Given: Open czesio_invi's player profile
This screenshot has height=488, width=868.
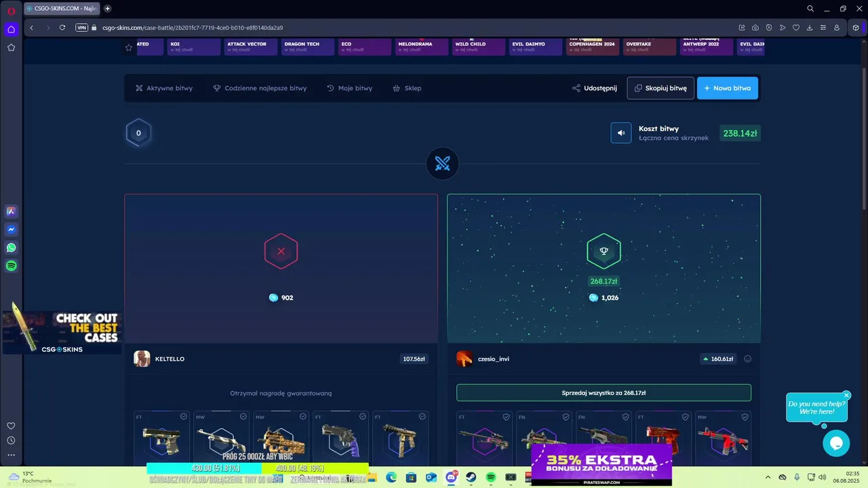Looking at the screenshot, I should 483,359.
